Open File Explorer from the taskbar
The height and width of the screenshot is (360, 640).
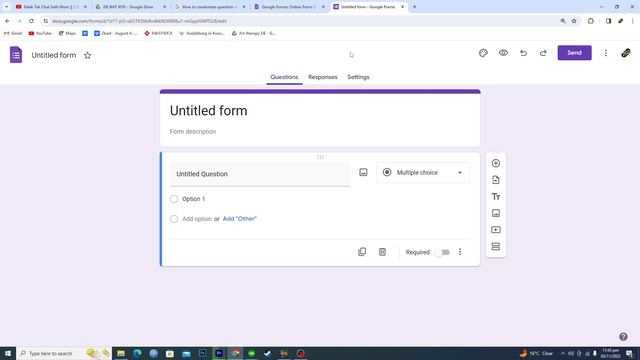click(121, 353)
